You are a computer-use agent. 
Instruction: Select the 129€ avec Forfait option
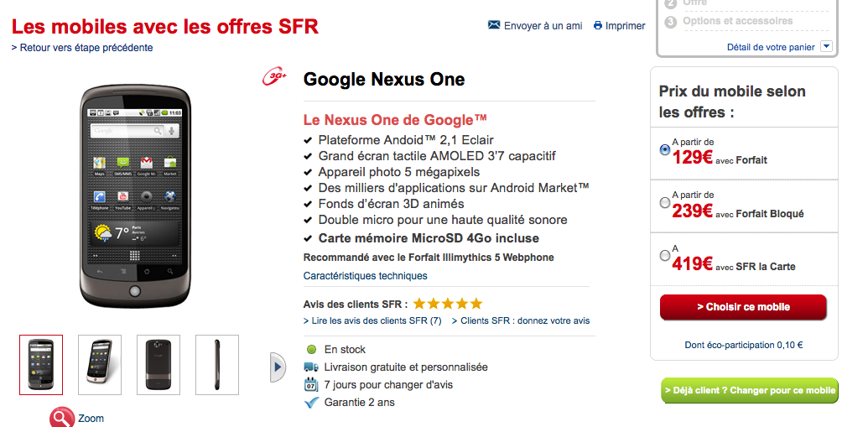pyautogui.click(x=665, y=150)
